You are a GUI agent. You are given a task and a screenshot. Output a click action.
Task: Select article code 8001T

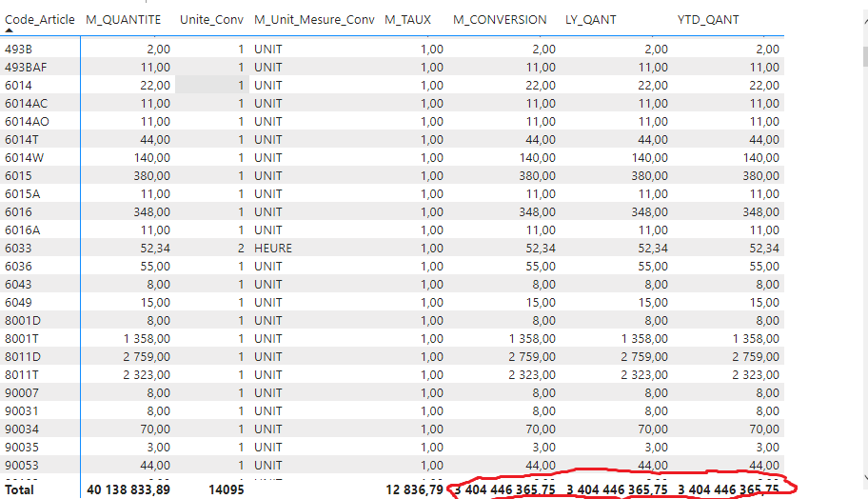tap(22, 338)
